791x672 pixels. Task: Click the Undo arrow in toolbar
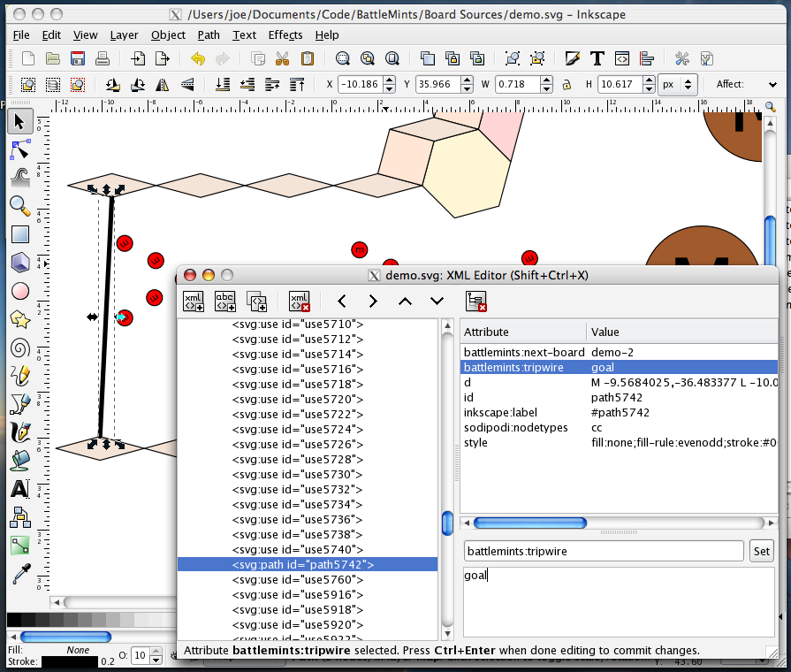coord(198,59)
